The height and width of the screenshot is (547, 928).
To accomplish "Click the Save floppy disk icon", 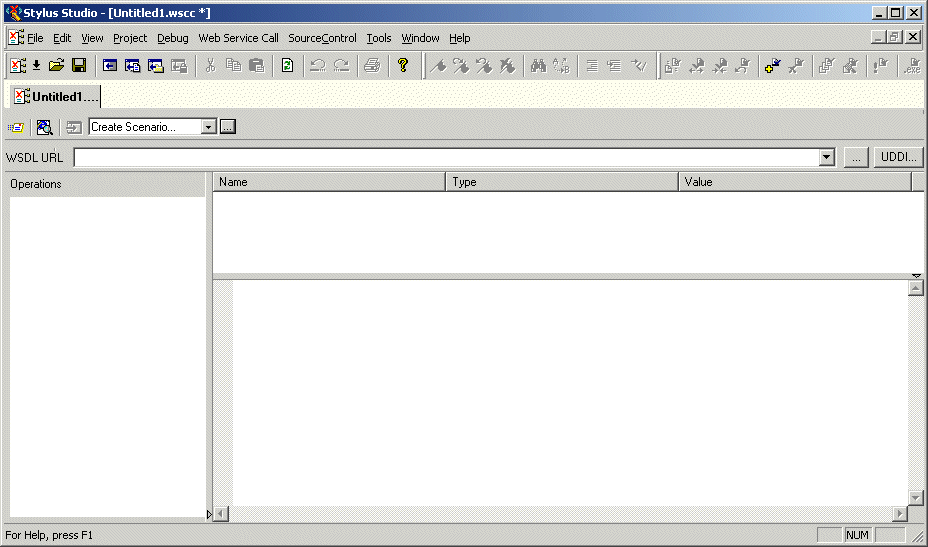I will pos(78,66).
